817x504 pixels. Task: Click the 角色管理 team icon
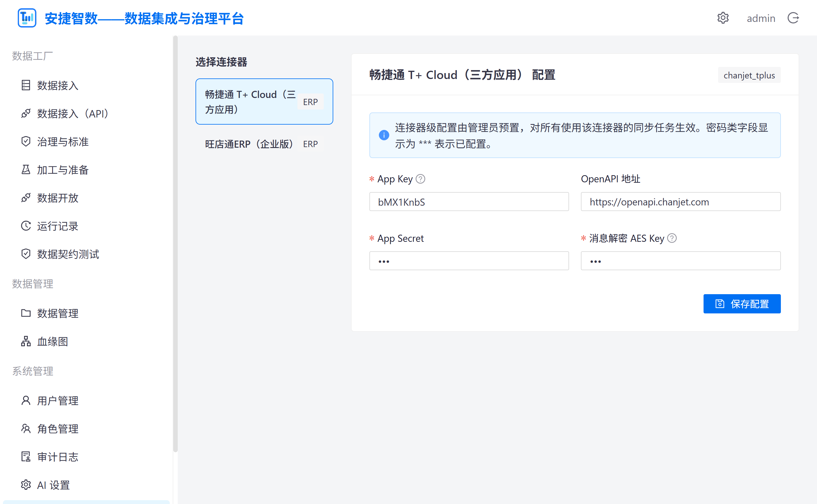tap(26, 429)
